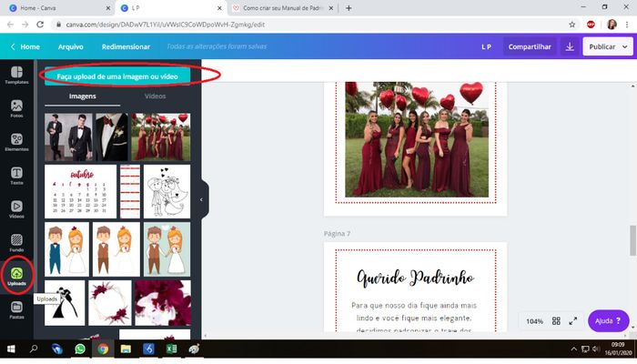Select narrow red striped list thumbnail
Screen dimensions: 637x364
click(x=130, y=191)
